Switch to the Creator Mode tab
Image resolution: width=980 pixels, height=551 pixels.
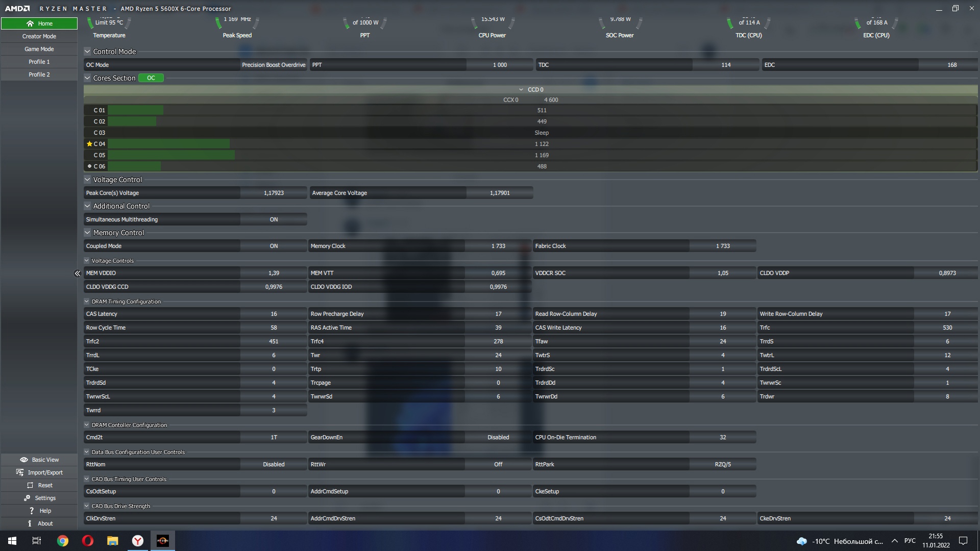point(39,36)
